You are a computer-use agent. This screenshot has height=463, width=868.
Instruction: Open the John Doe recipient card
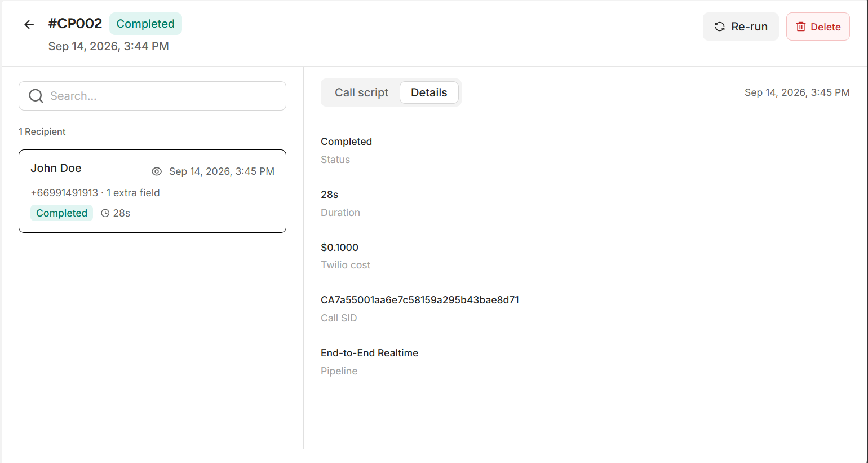point(152,191)
